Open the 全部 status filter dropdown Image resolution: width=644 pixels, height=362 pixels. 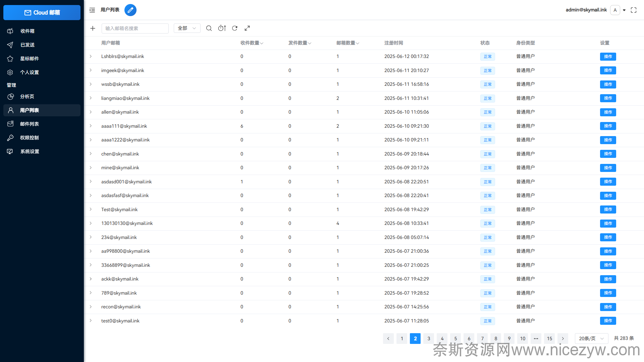pyautogui.click(x=187, y=28)
